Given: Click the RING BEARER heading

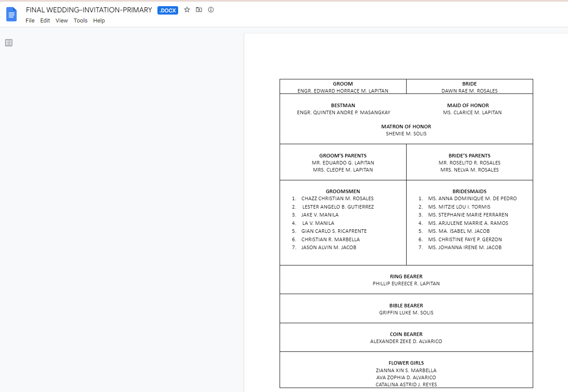Looking at the screenshot, I should pos(406,276).
